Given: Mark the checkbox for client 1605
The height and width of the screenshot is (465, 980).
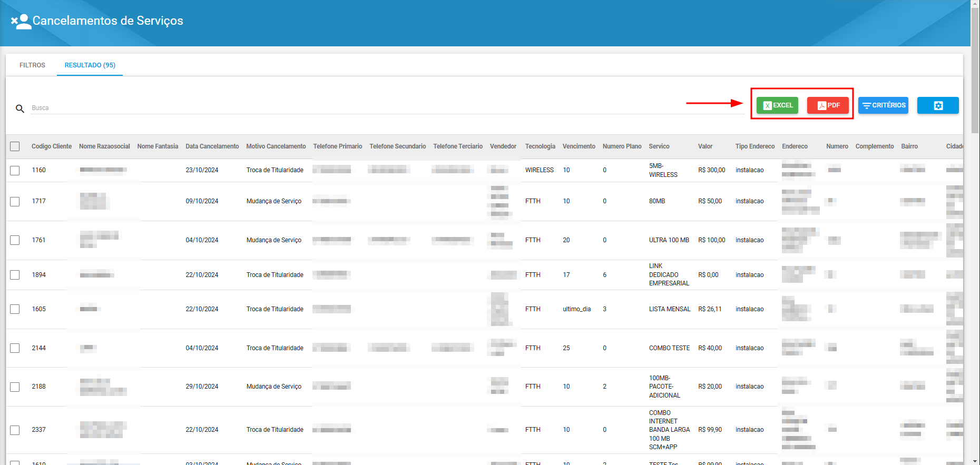Looking at the screenshot, I should pos(15,309).
